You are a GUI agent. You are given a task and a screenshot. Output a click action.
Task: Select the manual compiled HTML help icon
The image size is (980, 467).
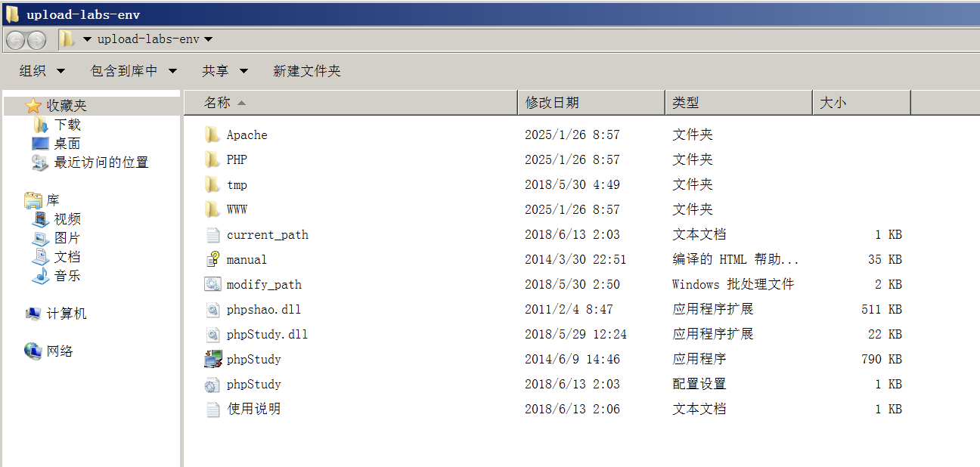[x=212, y=260]
